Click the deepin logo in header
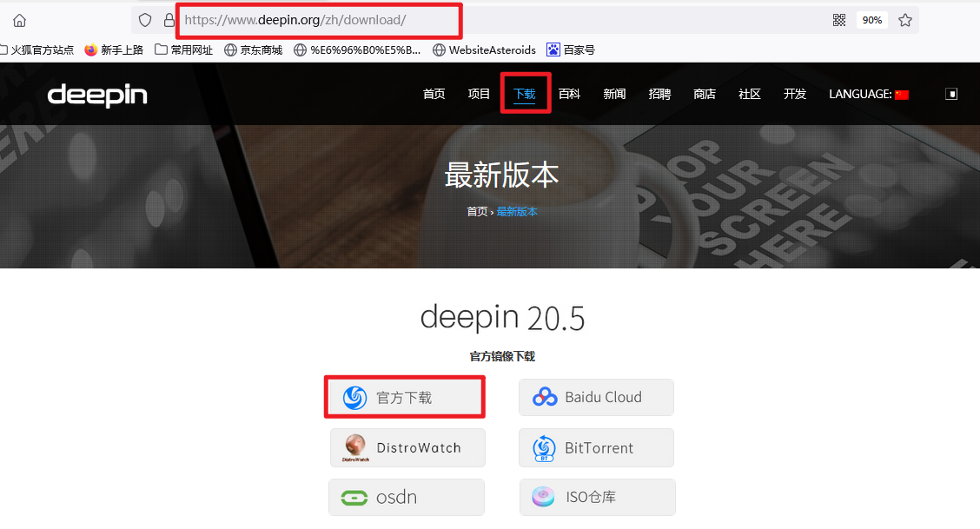980x529 pixels. point(97,95)
